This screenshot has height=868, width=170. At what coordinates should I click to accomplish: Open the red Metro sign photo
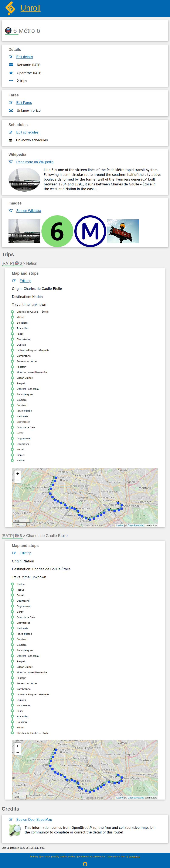pyautogui.click(x=123, y=231)
